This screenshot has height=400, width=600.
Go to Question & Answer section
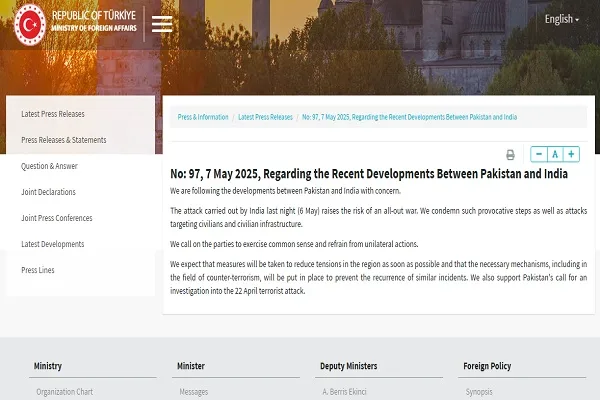point(49,166)
